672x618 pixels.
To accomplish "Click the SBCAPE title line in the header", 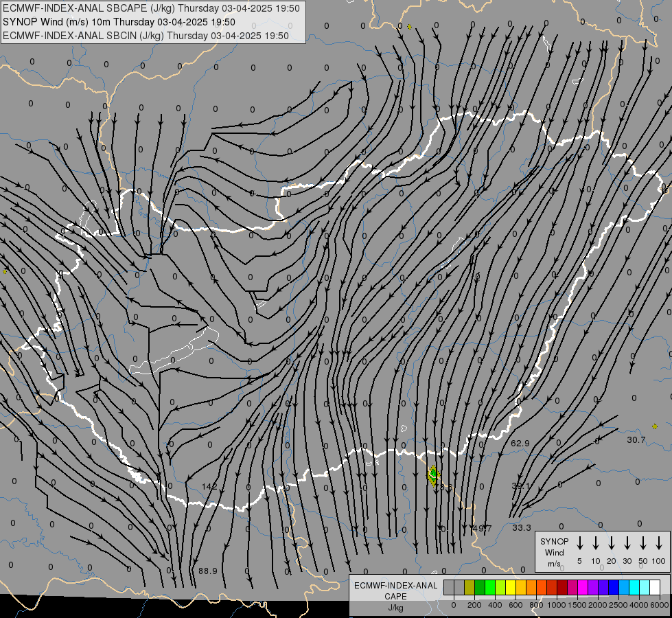I will point(151,8).
